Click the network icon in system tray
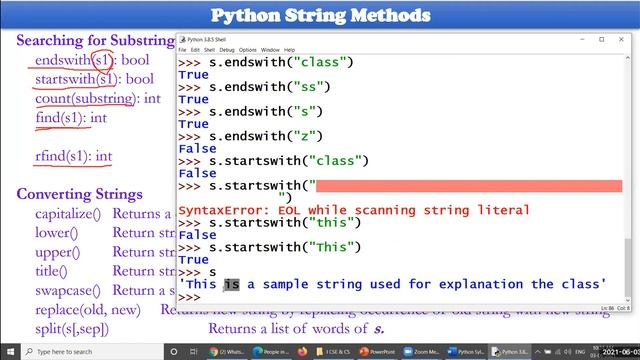Screen dimensions: 640x360 pyautogui.click(x=558, y=352)
